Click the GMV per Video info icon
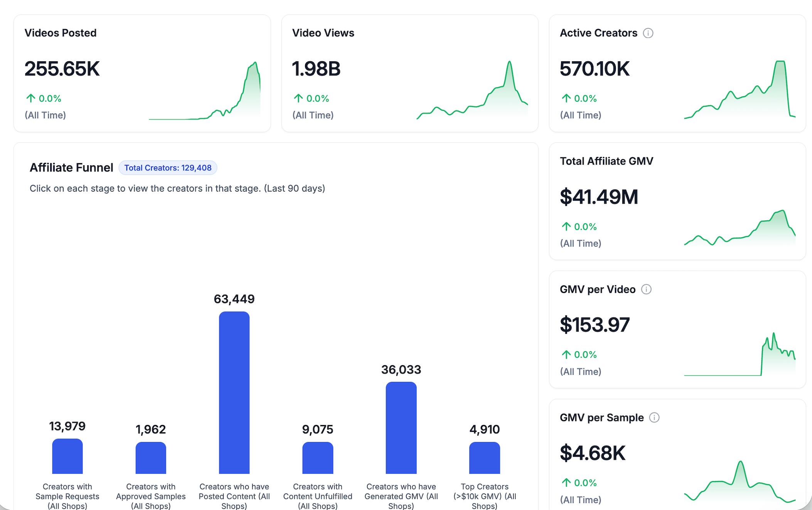 [x=646, y=289]
